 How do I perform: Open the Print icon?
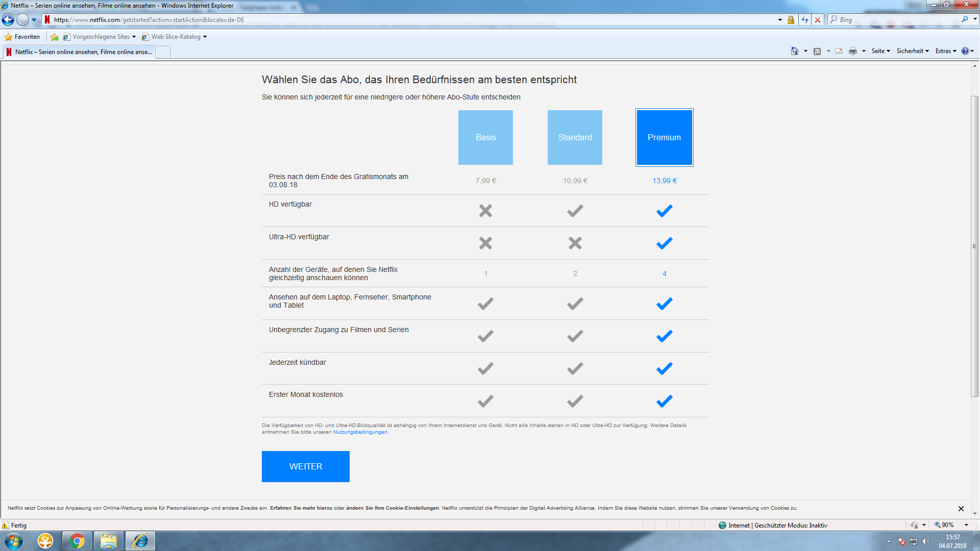[853, 51]
